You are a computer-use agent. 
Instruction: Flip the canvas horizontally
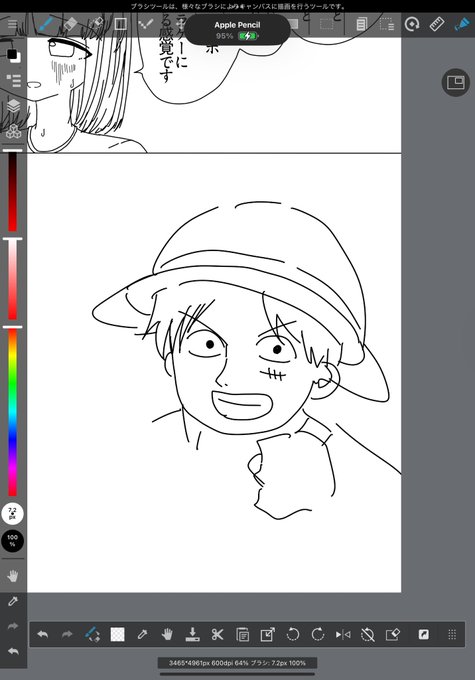pos(343,634)
